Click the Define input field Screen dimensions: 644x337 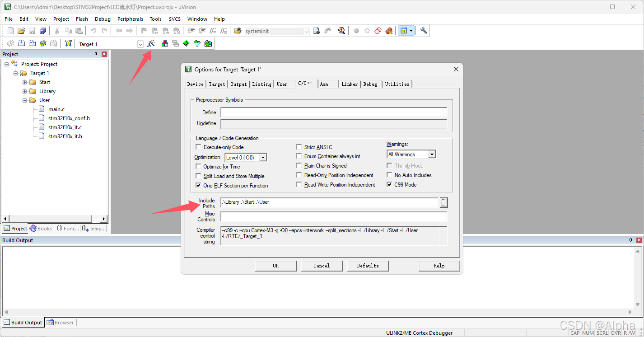pyautogui.click(x=334, y=112)
